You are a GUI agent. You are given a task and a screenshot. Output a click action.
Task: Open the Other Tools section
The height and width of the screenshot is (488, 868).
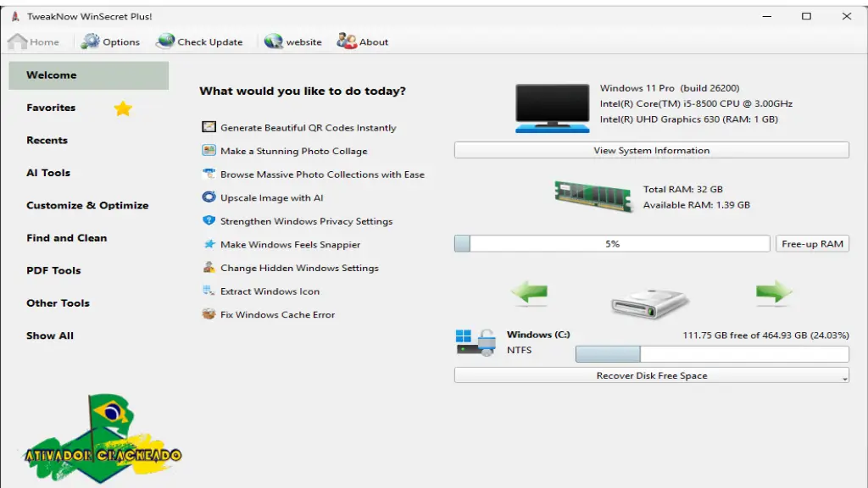pyautogui.click(x=58, y=303)
